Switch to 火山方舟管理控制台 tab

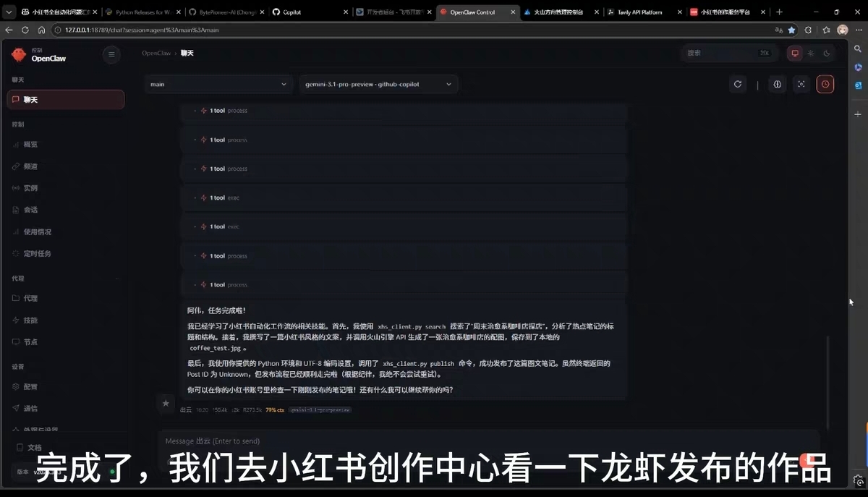click(563, 12)
